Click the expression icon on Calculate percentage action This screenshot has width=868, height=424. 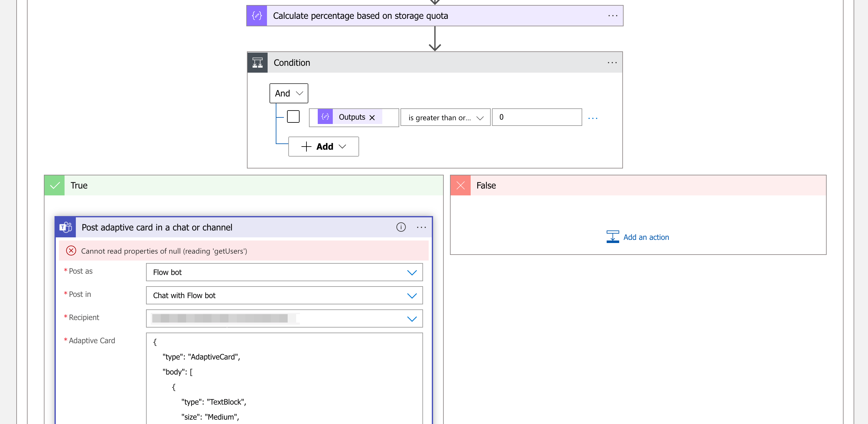point(256,15)
